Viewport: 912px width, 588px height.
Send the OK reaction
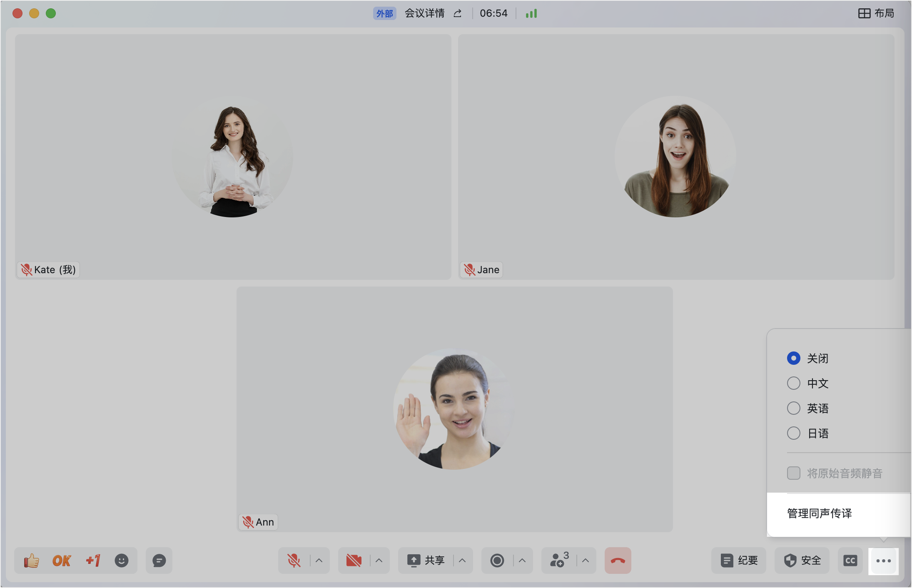[62, 561]
